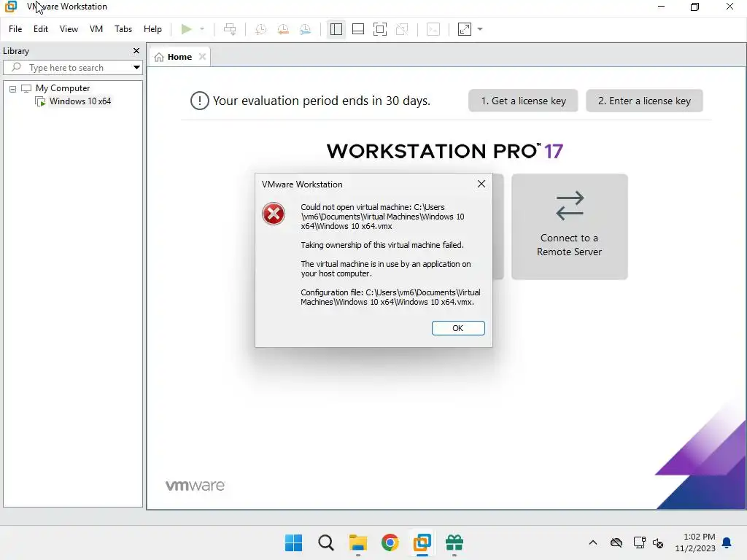The image size is (747, 560).
Task: Click the console view toolbar icon
Action: [x=433, y=29]
